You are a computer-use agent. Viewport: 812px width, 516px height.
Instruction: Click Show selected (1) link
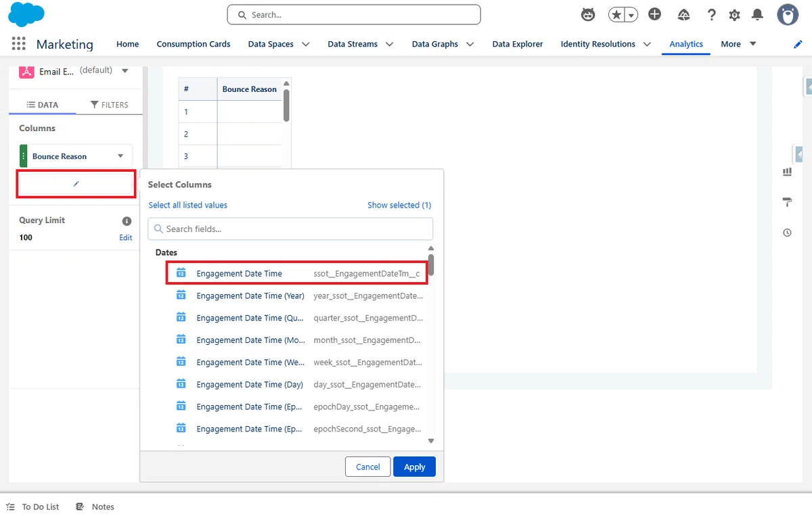point(399,205)
